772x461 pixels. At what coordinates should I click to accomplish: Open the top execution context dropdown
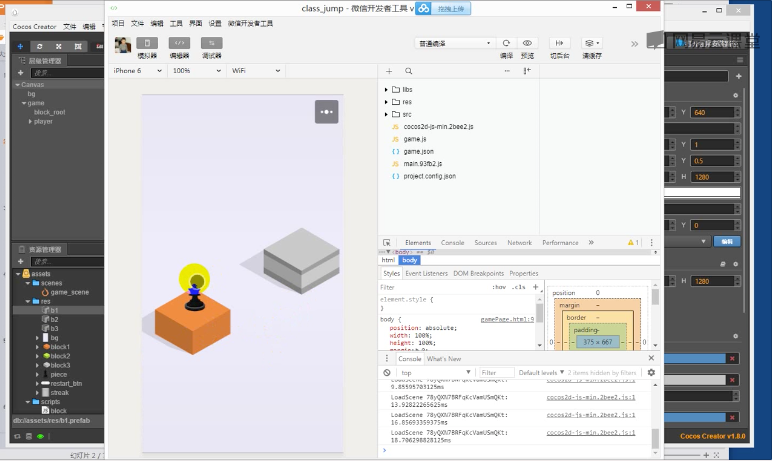click(435, 372)
